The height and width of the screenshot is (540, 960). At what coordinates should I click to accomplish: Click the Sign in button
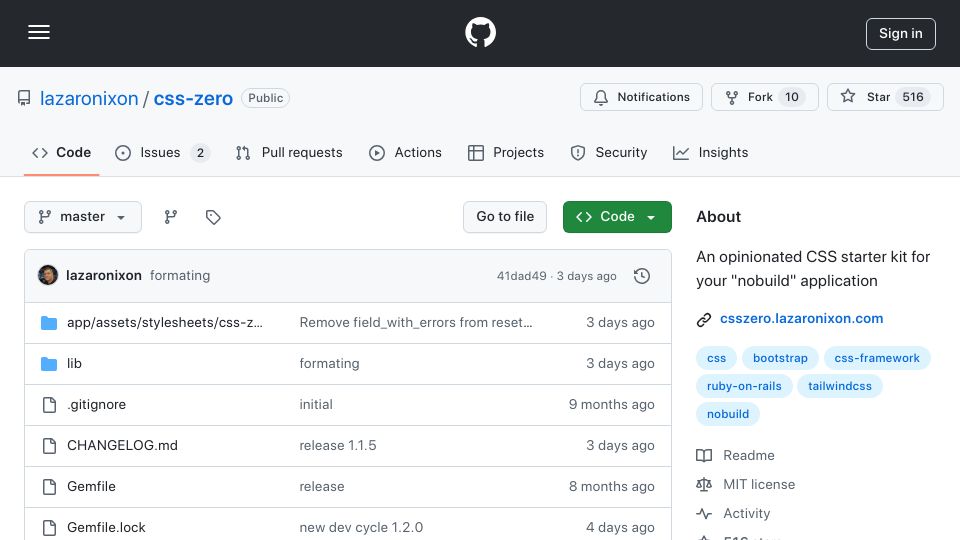[900, 34]
